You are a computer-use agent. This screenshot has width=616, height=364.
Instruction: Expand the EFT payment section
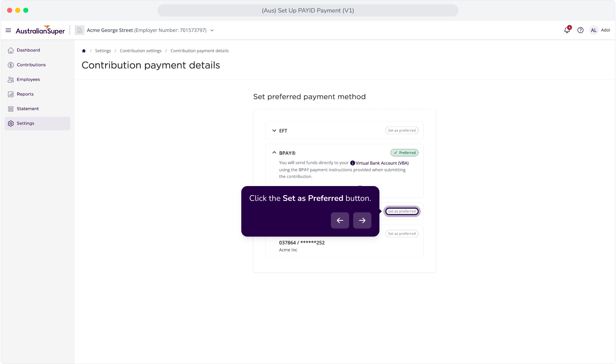pyautogui.click(x=274, y=131)
